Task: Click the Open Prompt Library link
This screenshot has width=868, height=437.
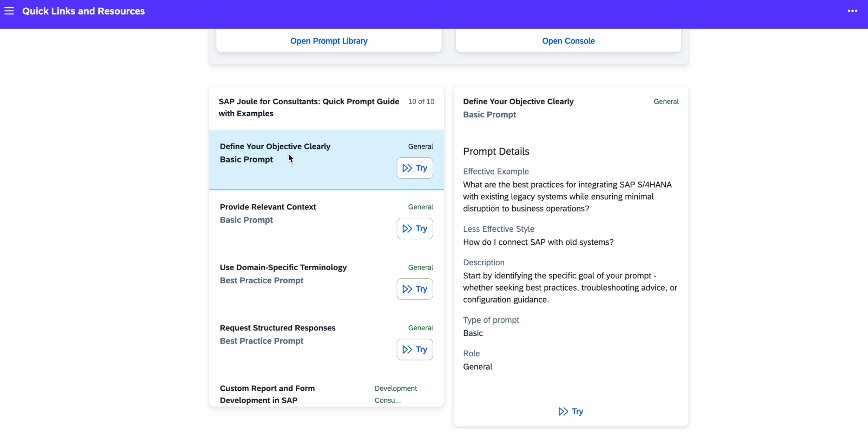Action: point(329,41)
